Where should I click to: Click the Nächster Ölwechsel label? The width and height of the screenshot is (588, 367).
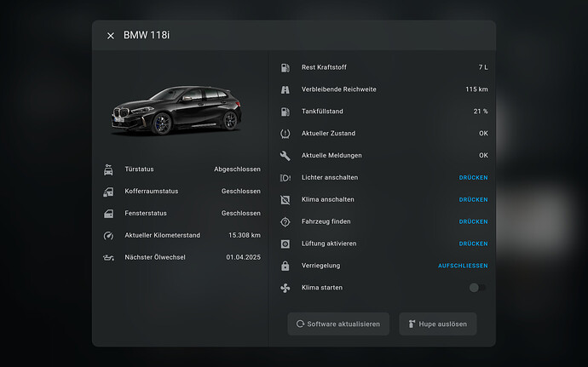click(155, 257)
